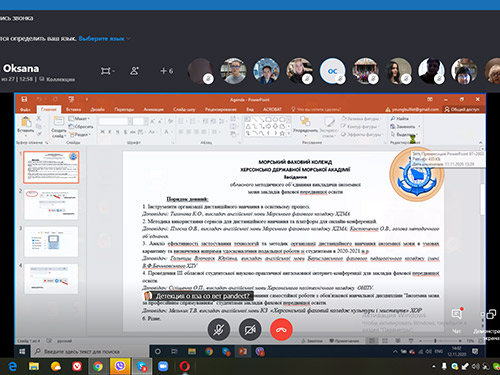The height and width of the screenshot is (375, 500).
Task: Open the Анимация ribbon tab
Action: 154,109
